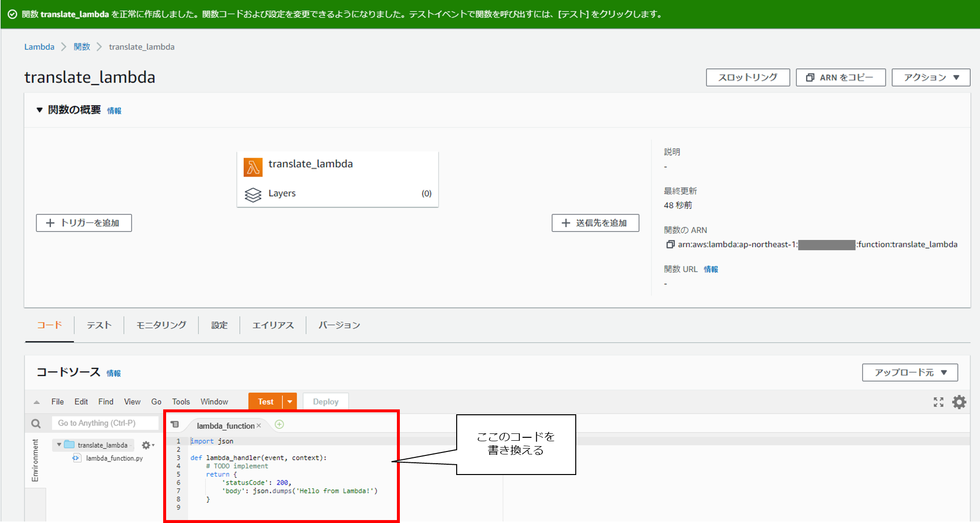Select the translate_lambda Lambda icon in function overview
The height and width of the screenshot is (523, 980).
point(253,166)
